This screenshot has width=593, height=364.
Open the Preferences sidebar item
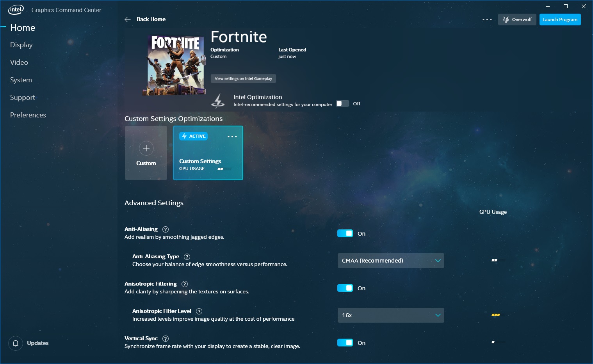pos(28,115)
